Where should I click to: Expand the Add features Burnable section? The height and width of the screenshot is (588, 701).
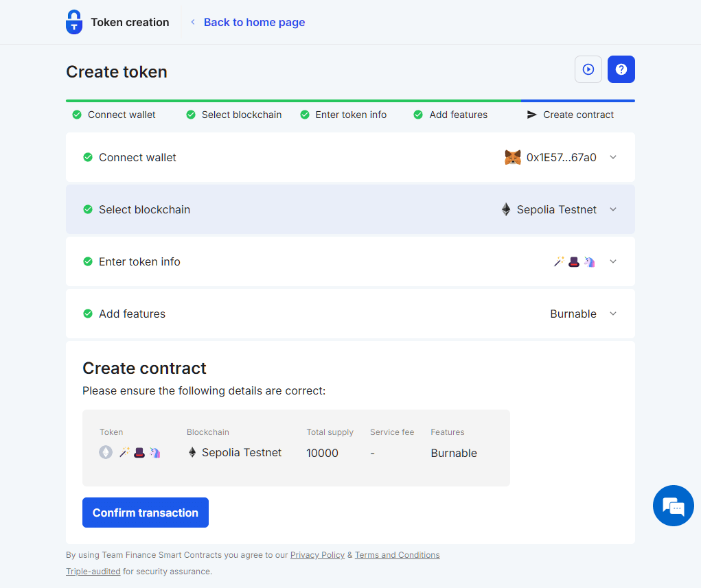click(x=612, y=314)
